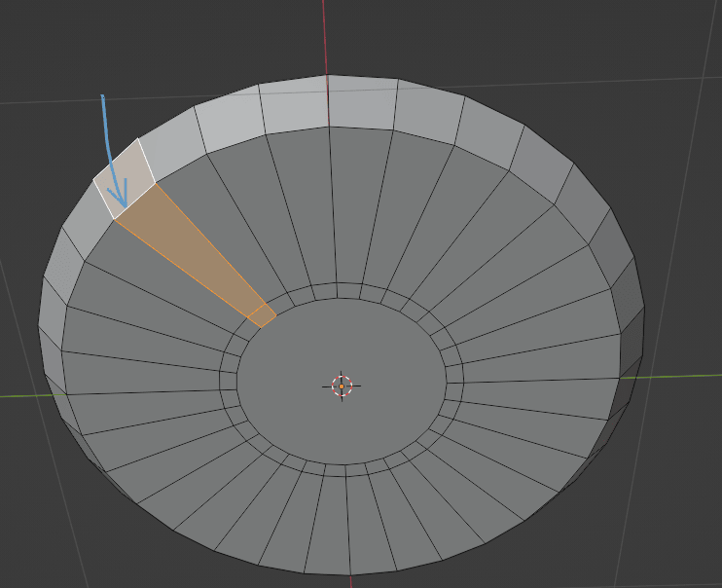Select the large central circular bottom face
This screenshot has height=588, width=722.
341,389
